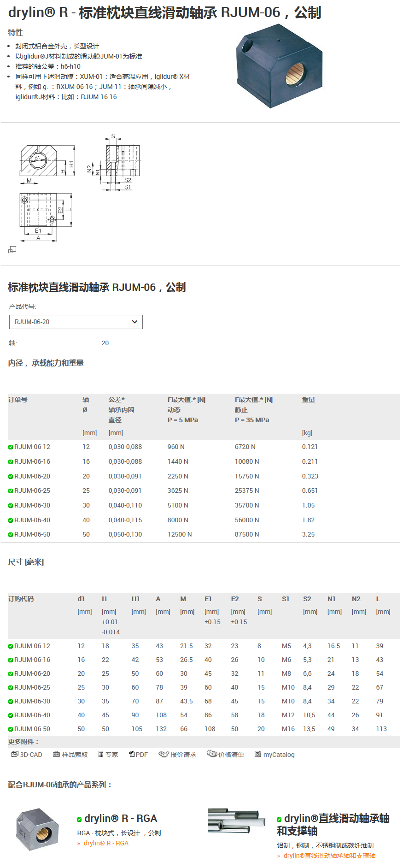This screenshot has width=409, height=868.
Task: Click green icon beside RJUM-06-40 in dimensions table
Action: (x=11, y=715)
